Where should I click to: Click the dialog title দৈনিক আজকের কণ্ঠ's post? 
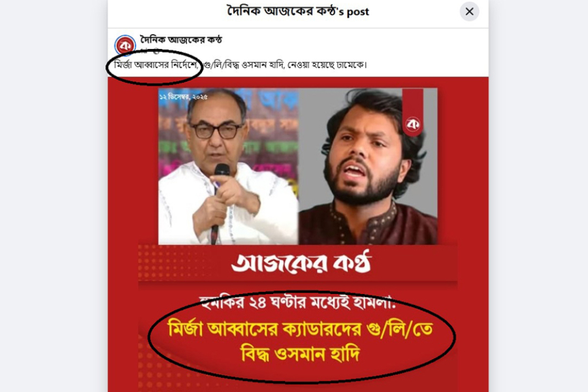(x=298, y=12)
